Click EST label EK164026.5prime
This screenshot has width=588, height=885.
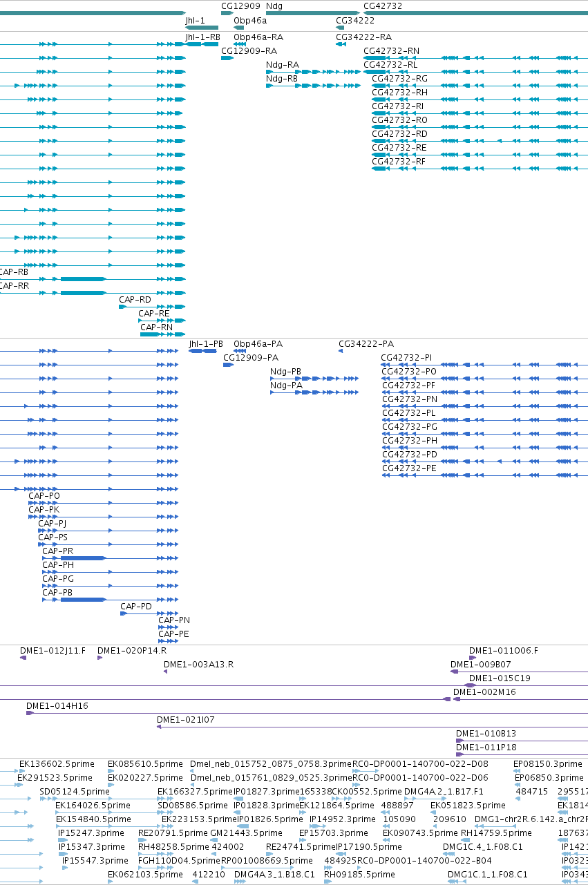pyautogui.click(x=92, y=805)
